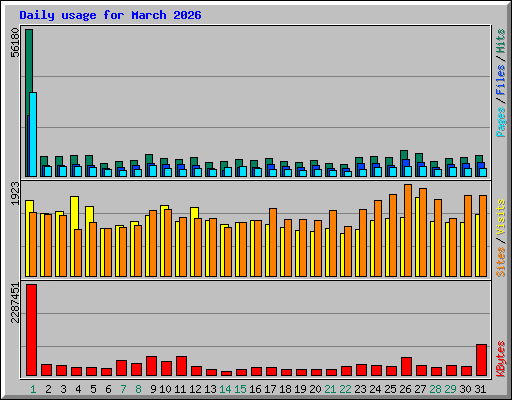
Task: Click the 56180 hits axis value
Action: (15, 43)
